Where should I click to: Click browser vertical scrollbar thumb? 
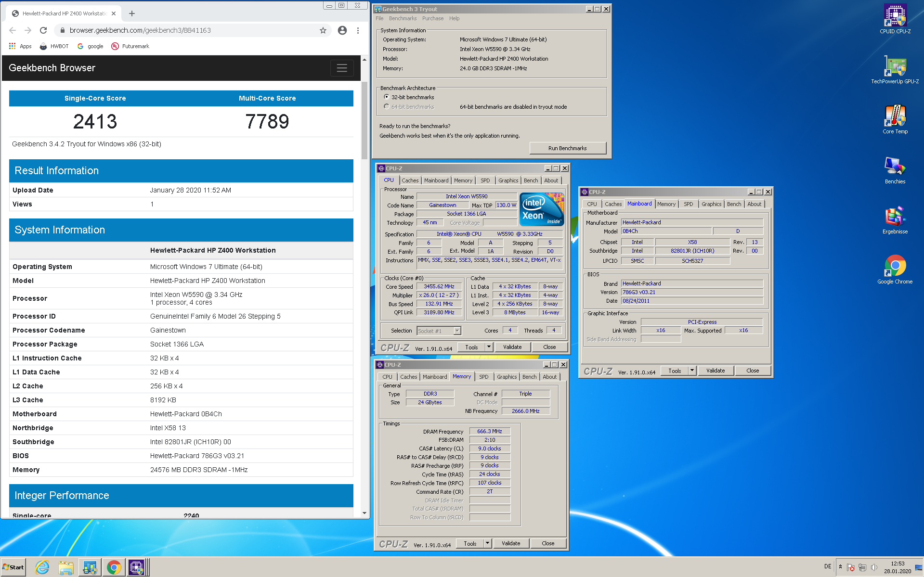(x=364, y=120)
